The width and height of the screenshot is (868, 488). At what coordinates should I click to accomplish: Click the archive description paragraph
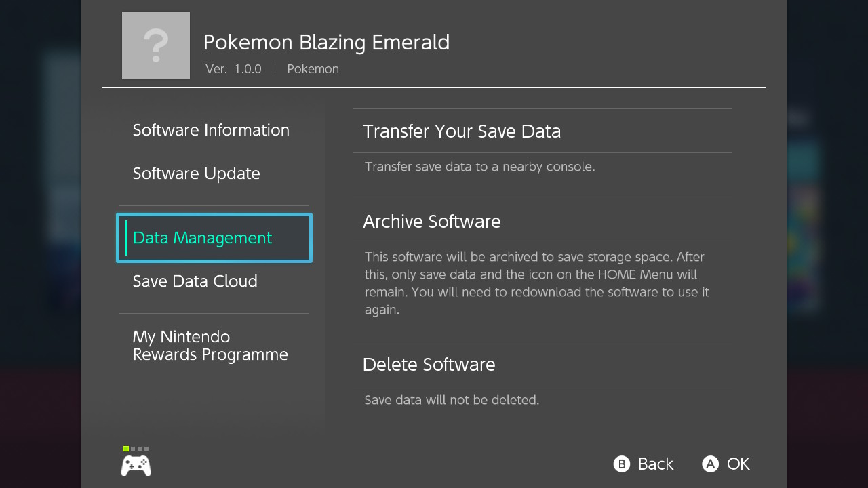tap(537, 283)
